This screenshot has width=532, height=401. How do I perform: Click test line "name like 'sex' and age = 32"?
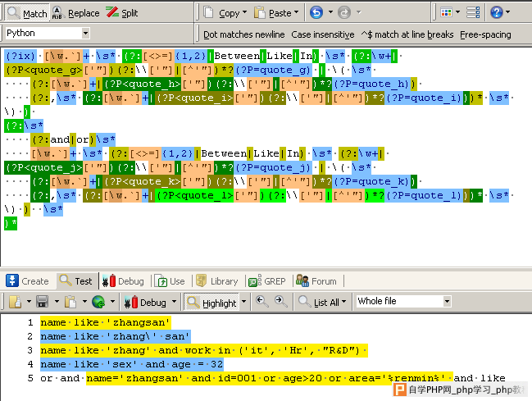pos(132,364)
